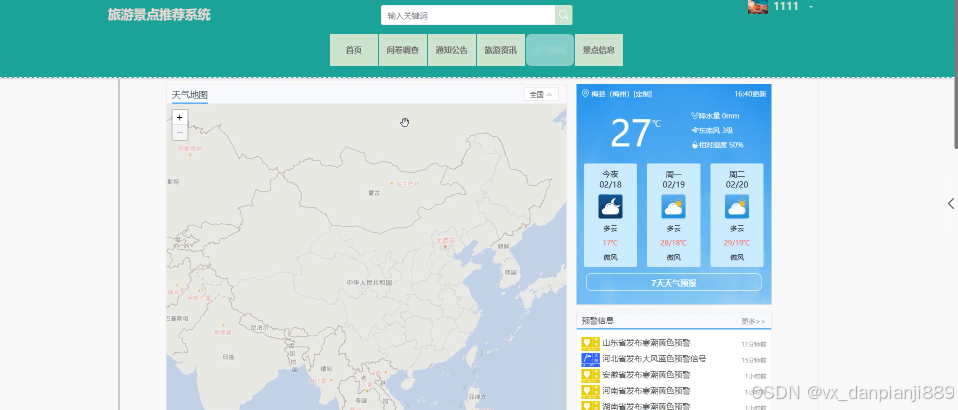Click the location pin icon beside 梅县
The width and height of the screenshot is (958, 410).
pyautogui.click(x=585, y=93)
